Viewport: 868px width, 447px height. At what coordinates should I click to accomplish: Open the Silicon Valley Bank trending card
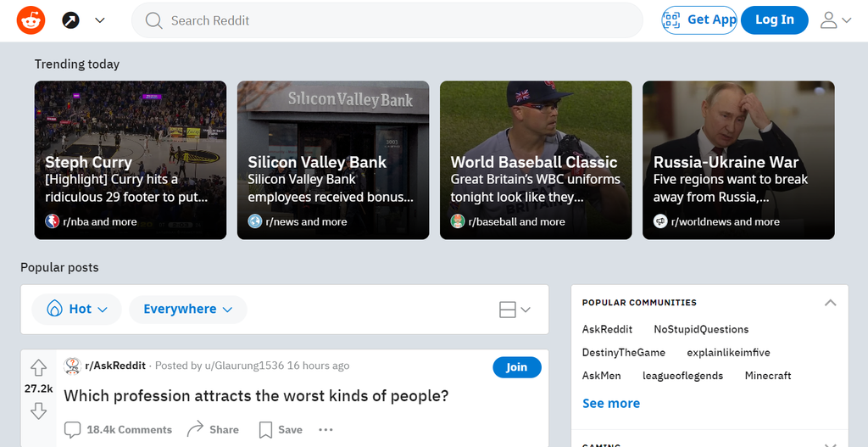click(x=333, y=159)
